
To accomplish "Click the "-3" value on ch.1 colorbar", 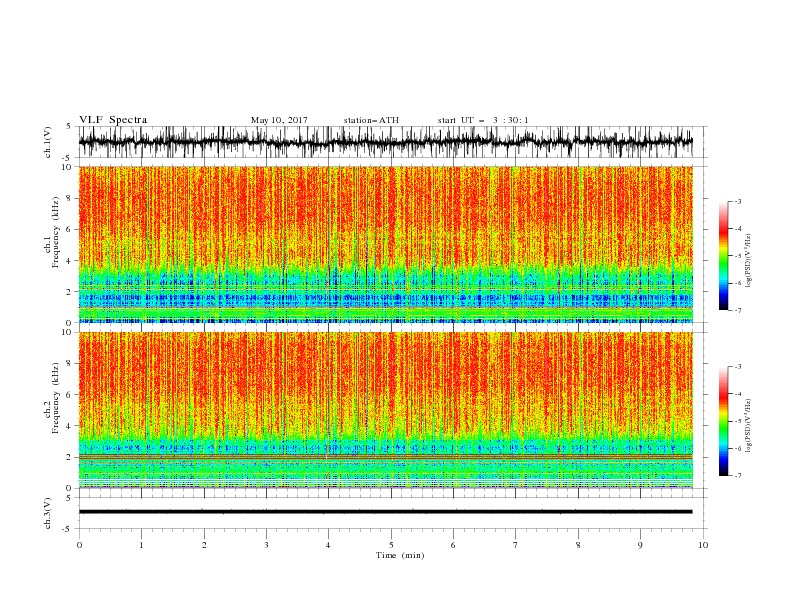I will tap(738, 202).
